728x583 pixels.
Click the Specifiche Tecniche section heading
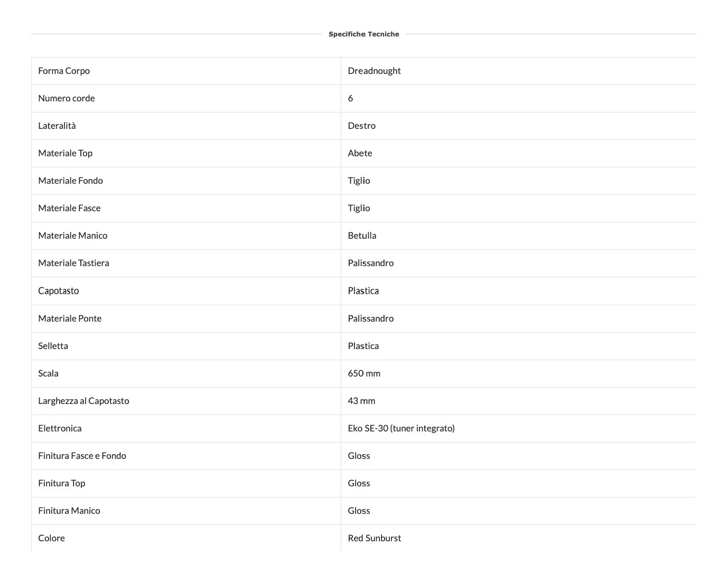[x=363, y=34]
